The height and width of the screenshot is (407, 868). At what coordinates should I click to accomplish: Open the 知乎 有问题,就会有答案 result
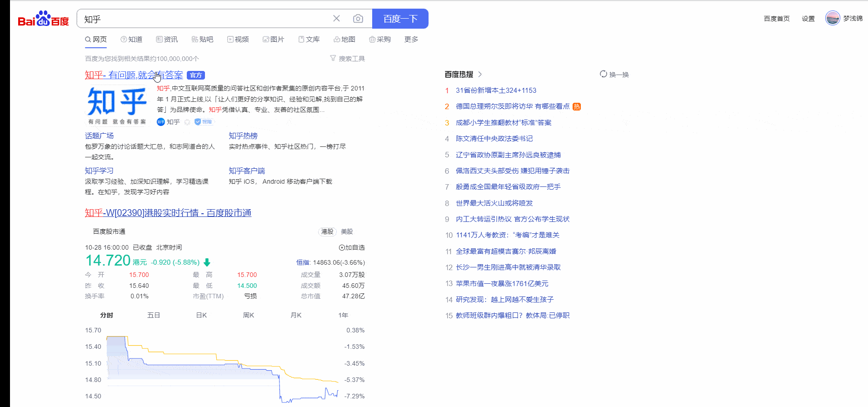click(134, 75)
